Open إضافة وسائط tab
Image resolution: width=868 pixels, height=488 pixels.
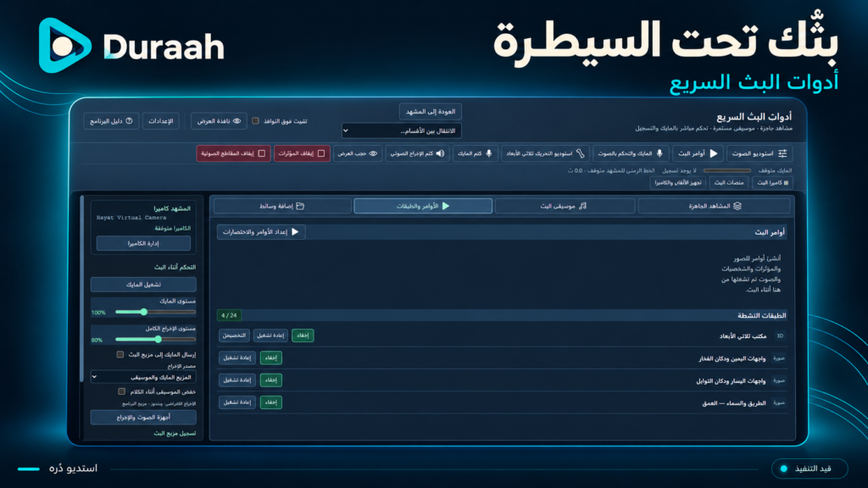[282, 206]
